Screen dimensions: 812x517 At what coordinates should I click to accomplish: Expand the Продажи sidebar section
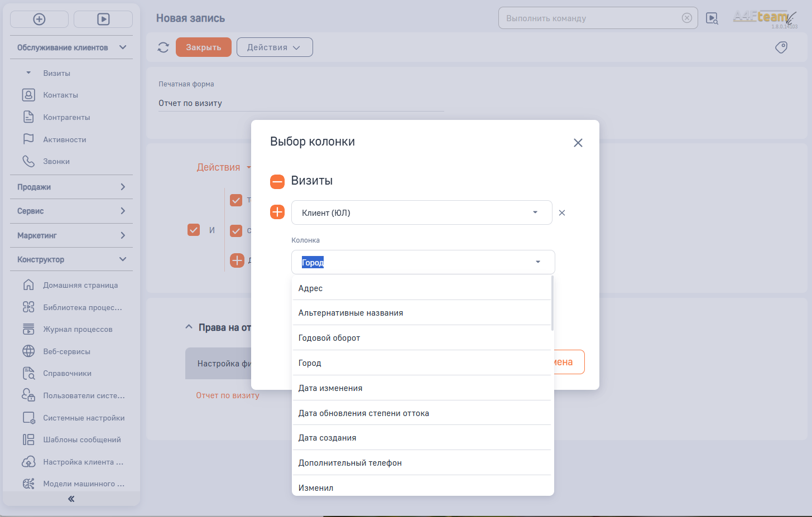coord(71,187)
